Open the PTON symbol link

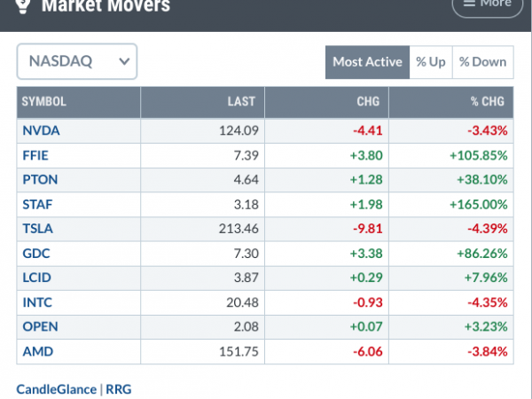tap(40, 179)
